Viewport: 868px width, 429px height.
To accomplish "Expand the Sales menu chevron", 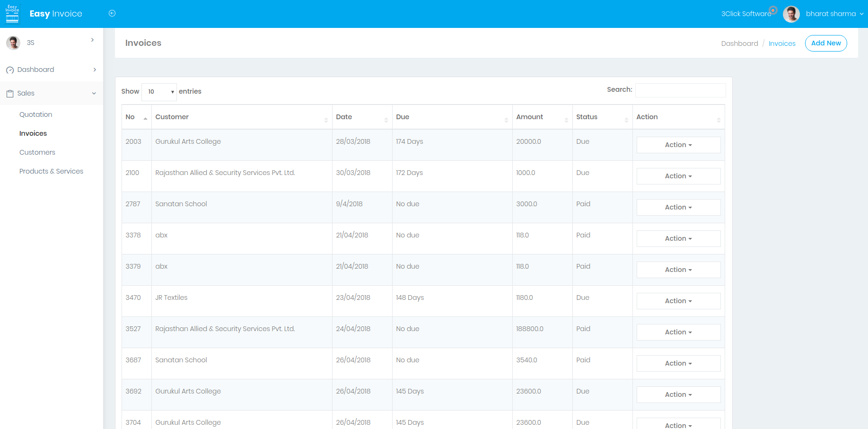I will click(94, 93).
